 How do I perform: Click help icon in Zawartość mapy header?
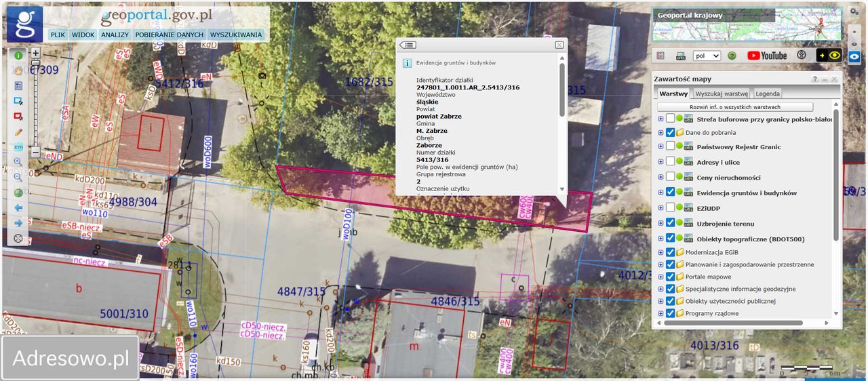pyautogui.click(x=815, y=79)
